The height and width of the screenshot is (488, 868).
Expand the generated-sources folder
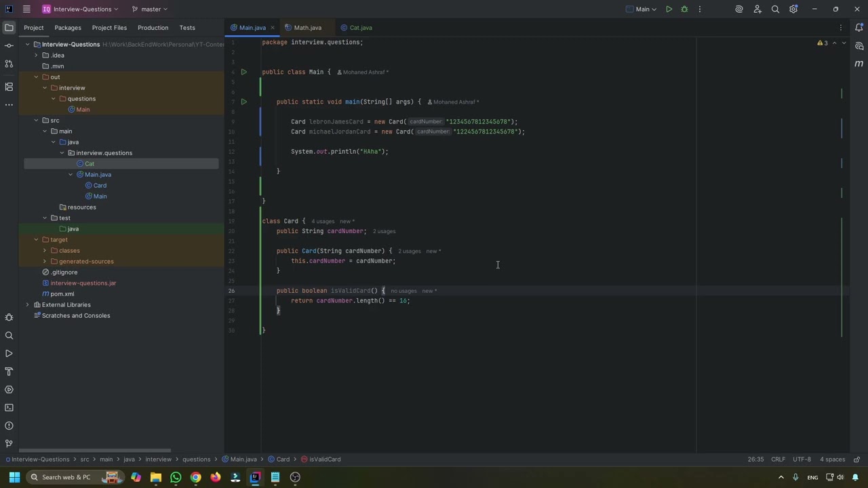(45, 262)
